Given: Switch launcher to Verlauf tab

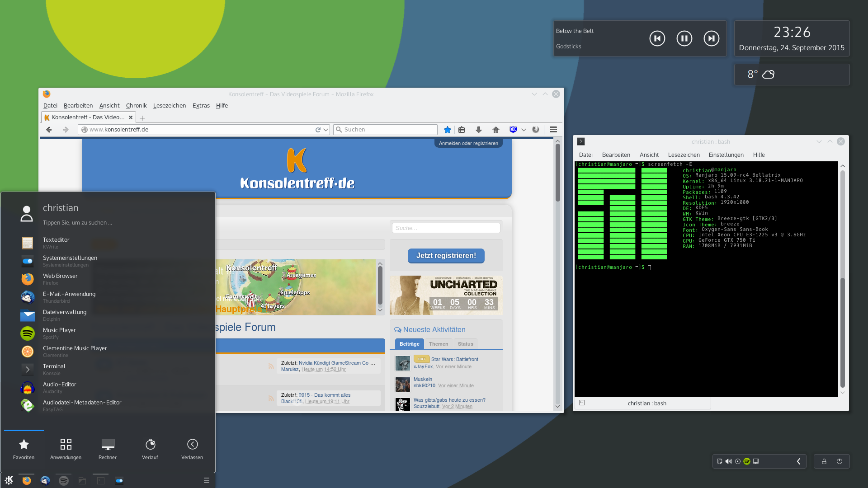Looking at the screenshot, I should click(x=150, y=449).
